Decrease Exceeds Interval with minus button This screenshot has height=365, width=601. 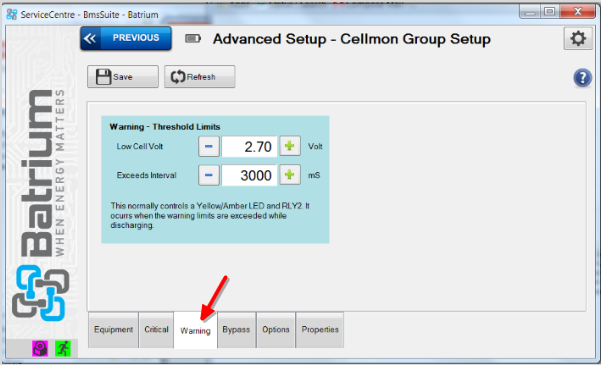(x=209, y=175)
